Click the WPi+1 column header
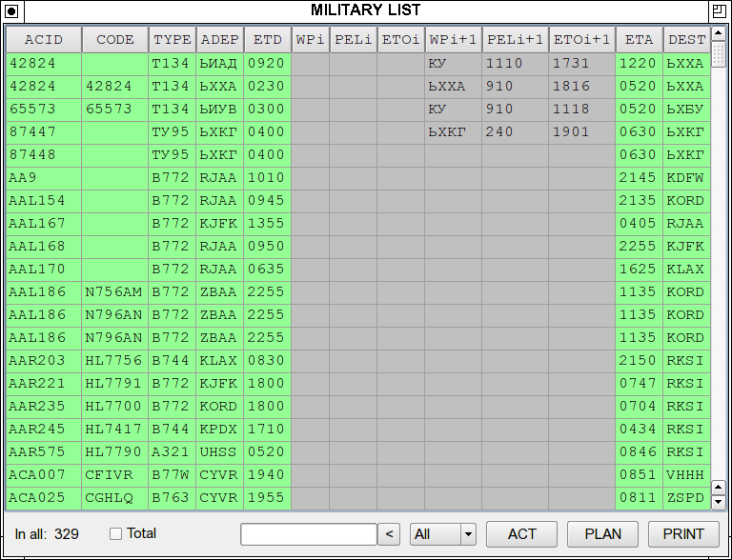 (454, 40)
